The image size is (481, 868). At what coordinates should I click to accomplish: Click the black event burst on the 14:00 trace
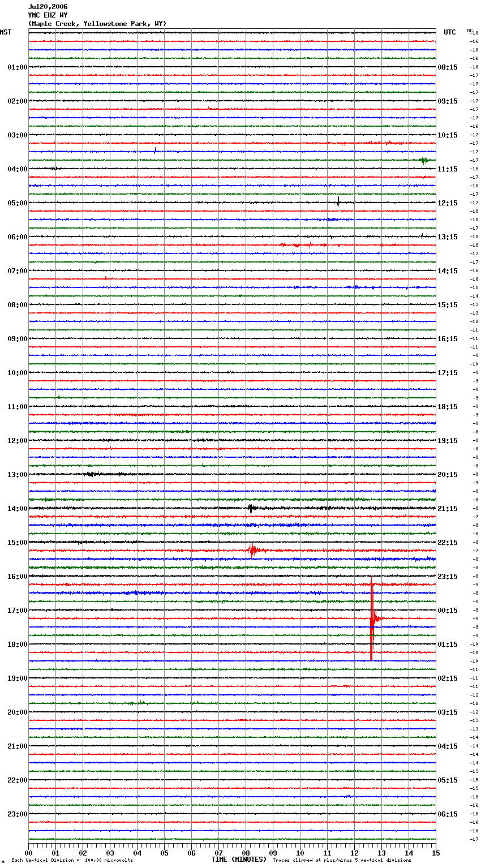tap(251, 508)
